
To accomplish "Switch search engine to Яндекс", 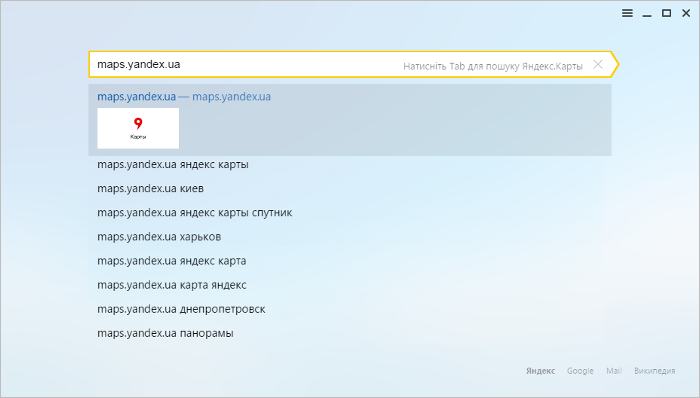I will click(x=540, y=371).
